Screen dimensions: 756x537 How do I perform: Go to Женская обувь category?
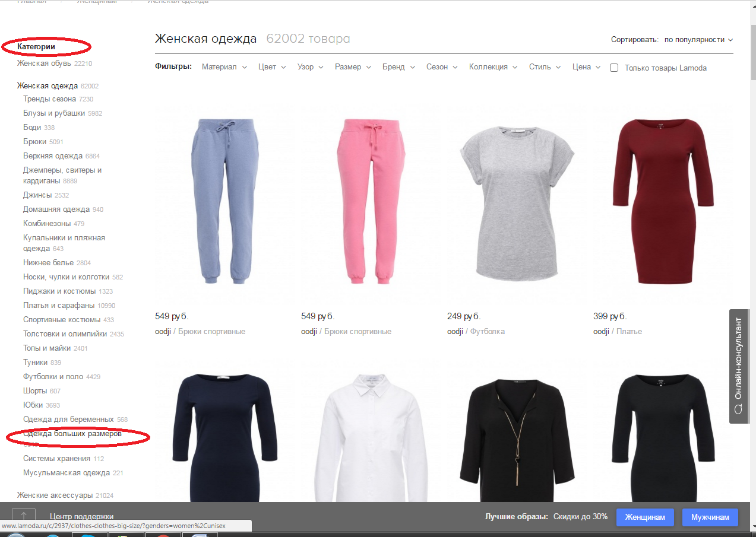point(44,63)
